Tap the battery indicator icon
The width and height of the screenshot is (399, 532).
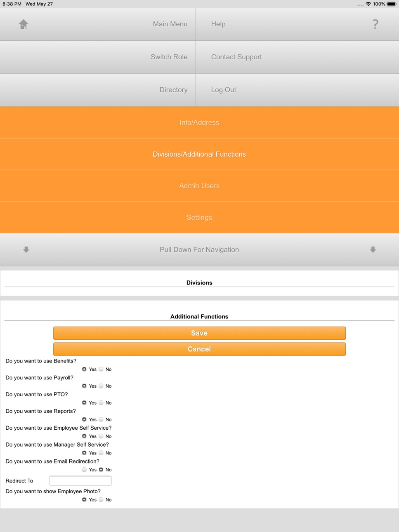[391, 4]
